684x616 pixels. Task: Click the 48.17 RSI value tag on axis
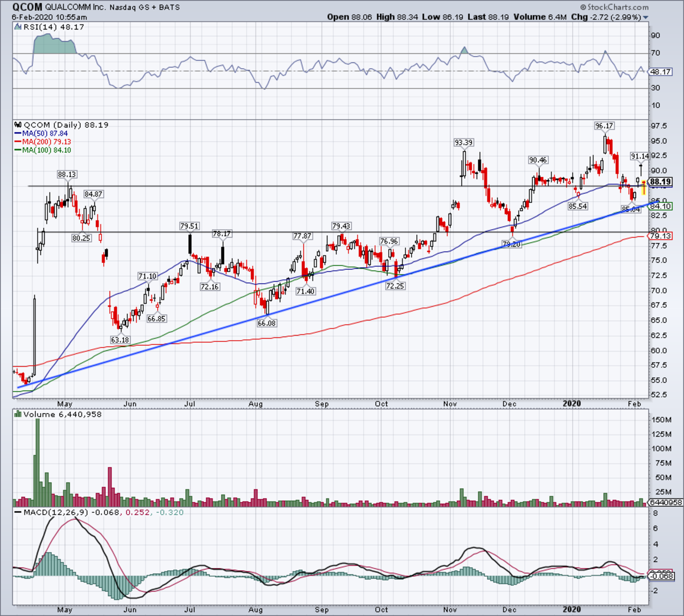tap(661, 72)
